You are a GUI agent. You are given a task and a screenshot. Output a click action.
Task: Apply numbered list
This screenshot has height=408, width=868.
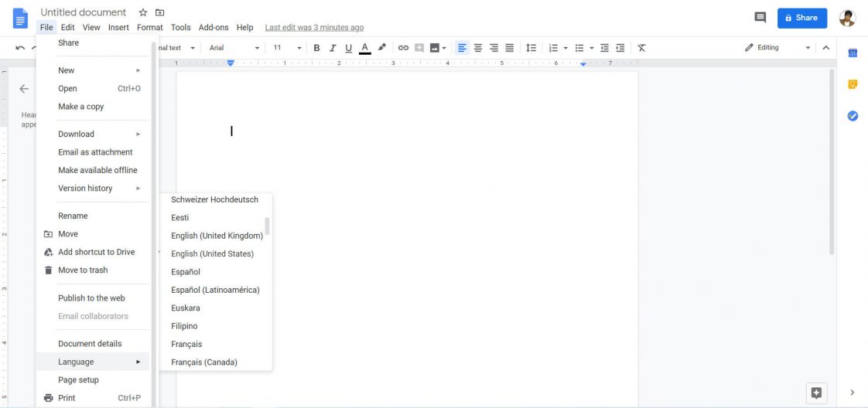pos(553,48)
